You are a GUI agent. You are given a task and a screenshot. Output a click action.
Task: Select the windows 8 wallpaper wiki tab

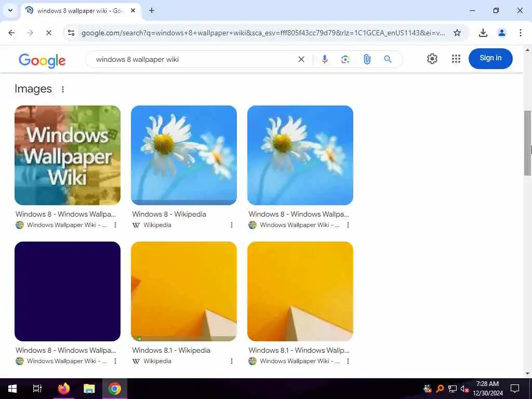coord(81,11)
